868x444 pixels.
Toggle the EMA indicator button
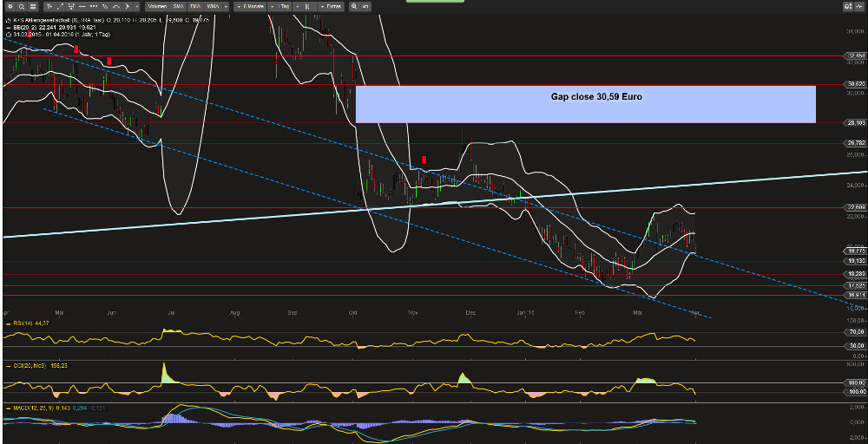coord(196,7)
